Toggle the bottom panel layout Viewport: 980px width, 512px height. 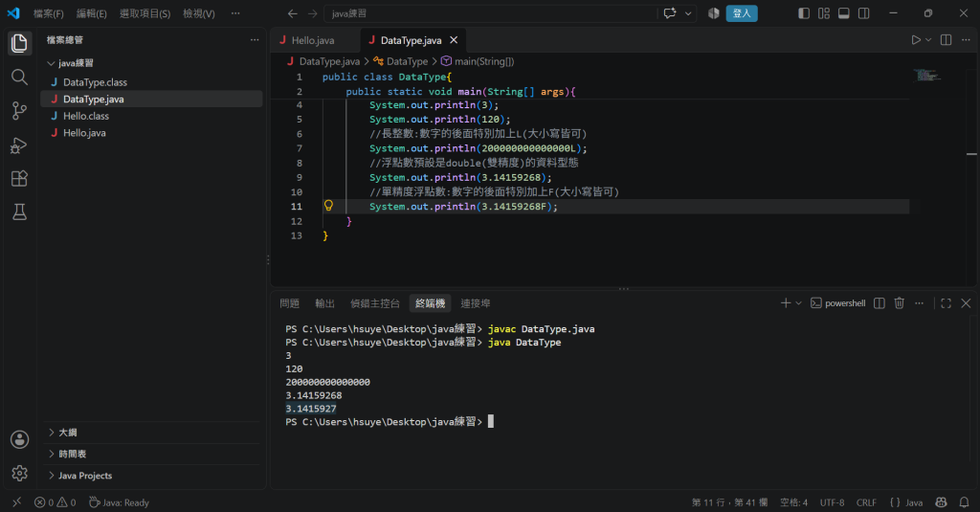pyautogui.click(x=844, y=13)
